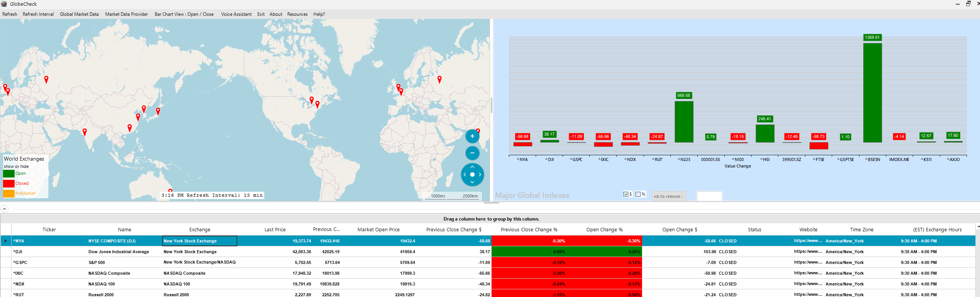
Task: Click the table scrollbar up arrow
Action: coord(978,227)
